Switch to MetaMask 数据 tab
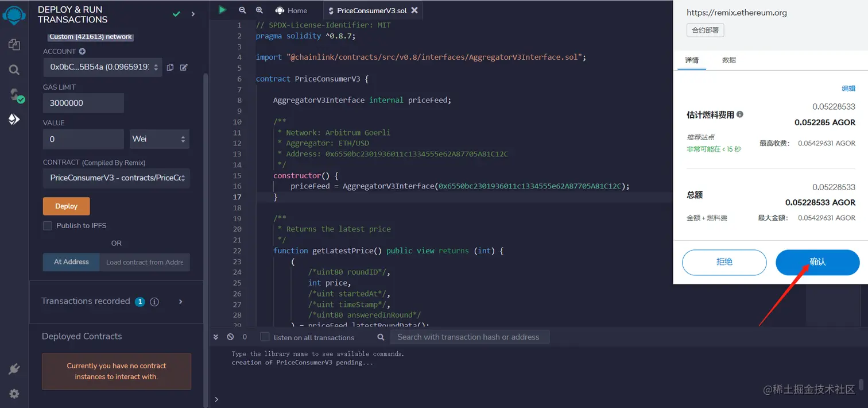The width and height of the screenshot is (868, 408). tap(729, 60)
